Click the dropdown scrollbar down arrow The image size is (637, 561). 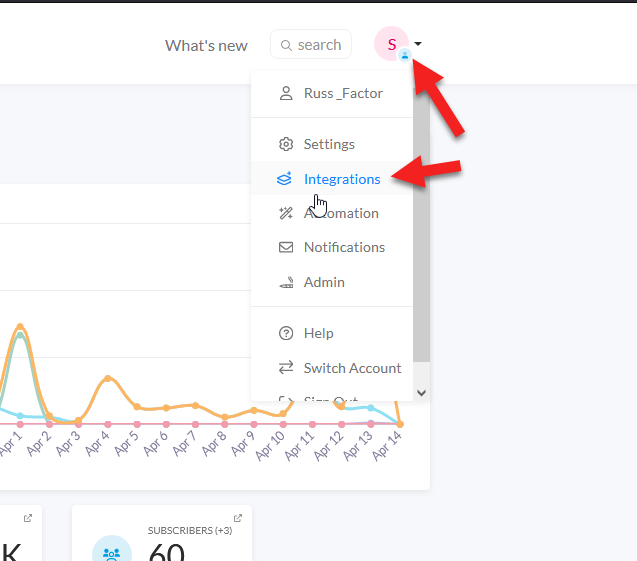[x=422, y=393]
